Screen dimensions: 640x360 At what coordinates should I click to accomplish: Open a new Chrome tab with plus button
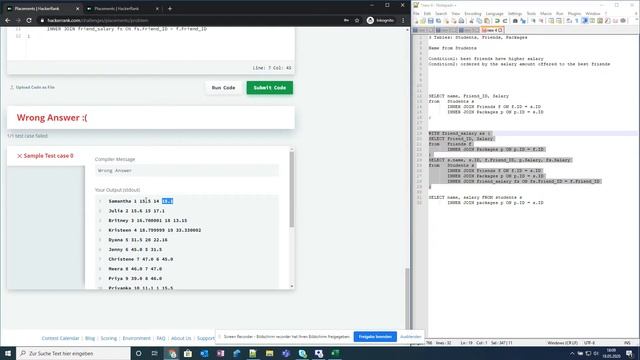(x=170, y=8)
